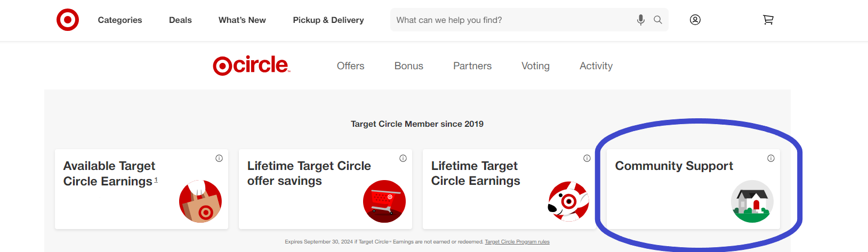Click the Community Support house image
This screenshot has width=868, height=252.
pyautogui.click(x=752, y=201)
